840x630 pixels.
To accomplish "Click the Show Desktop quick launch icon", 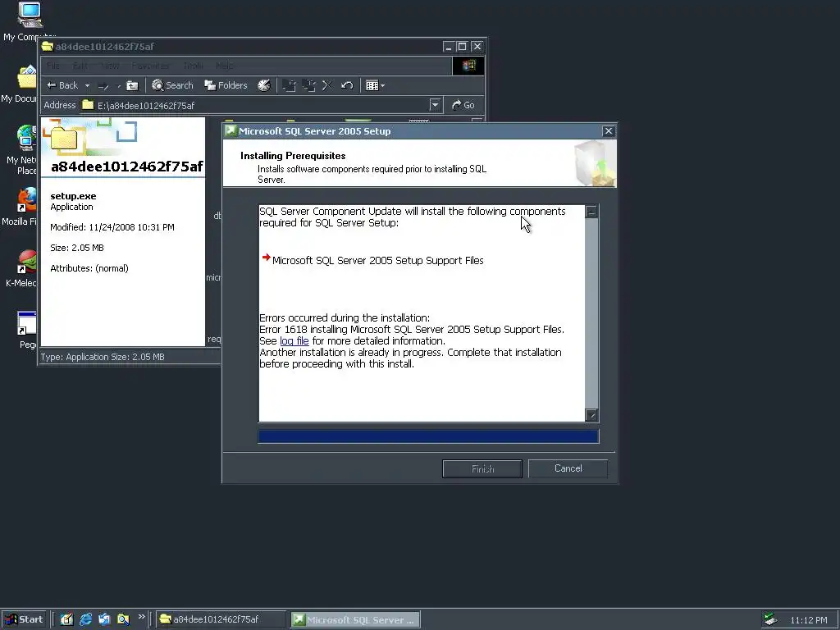I will tap(66, 619).
